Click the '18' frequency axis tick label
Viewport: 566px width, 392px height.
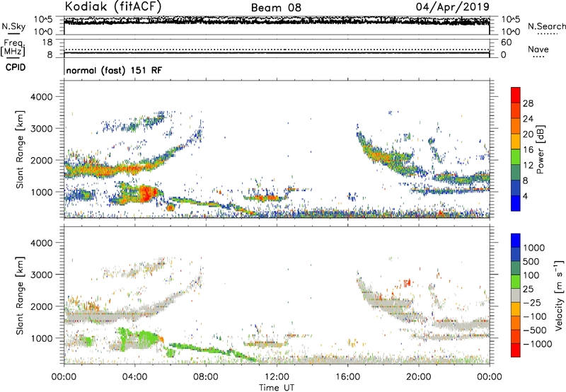47,42
